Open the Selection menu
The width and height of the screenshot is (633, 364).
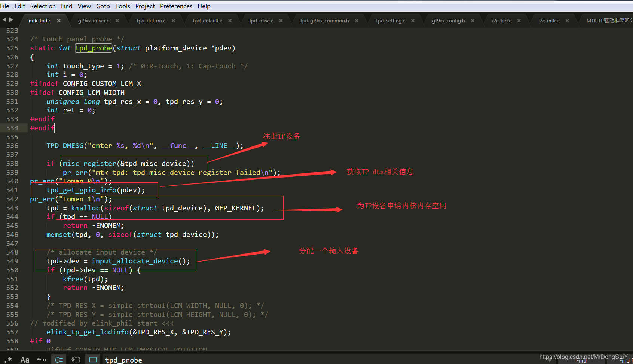tap(43, 6)
